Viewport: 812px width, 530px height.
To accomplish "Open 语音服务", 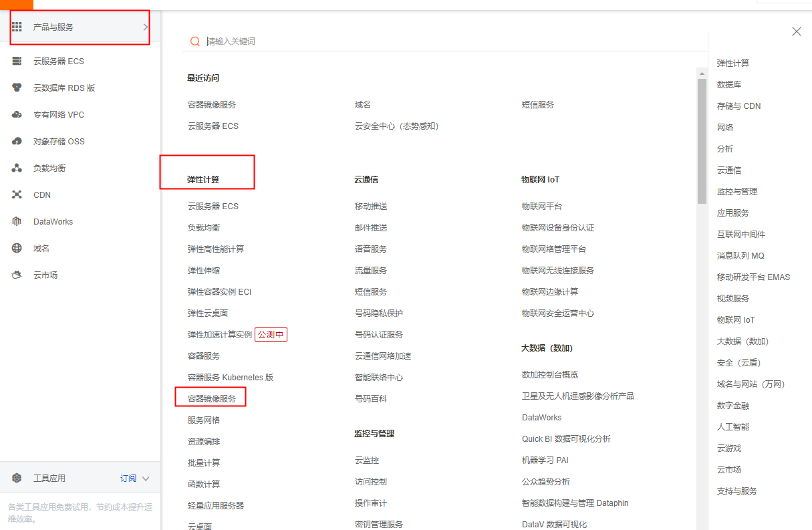I will click(x=371, y=249).
